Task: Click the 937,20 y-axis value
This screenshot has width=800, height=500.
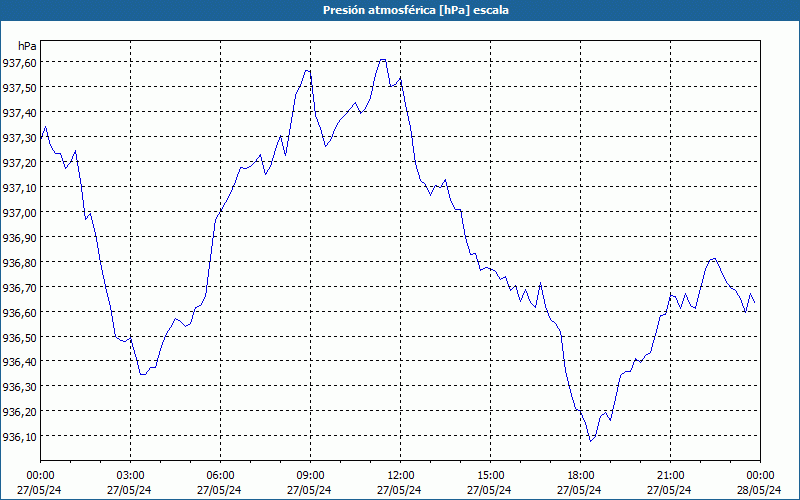Action: 19,162
